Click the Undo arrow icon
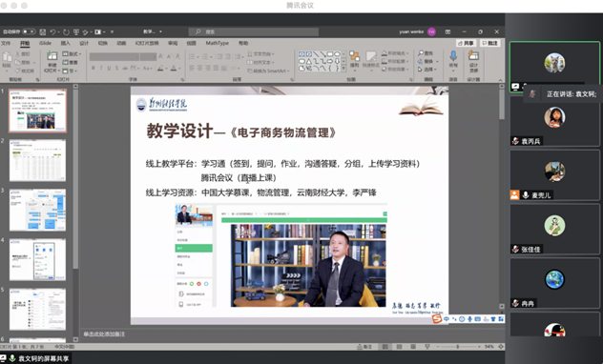Screen dimensions: 603x364 click(52, 31)
